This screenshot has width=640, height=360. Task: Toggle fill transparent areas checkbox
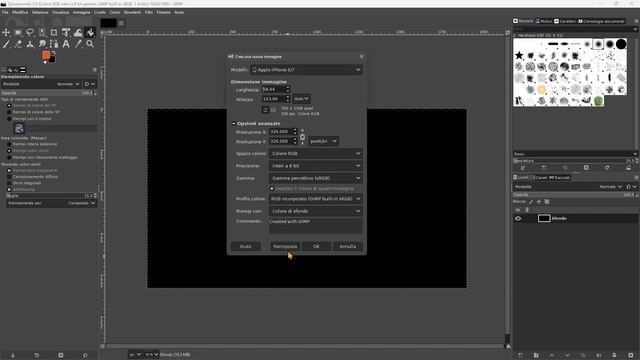click(9, 170)
